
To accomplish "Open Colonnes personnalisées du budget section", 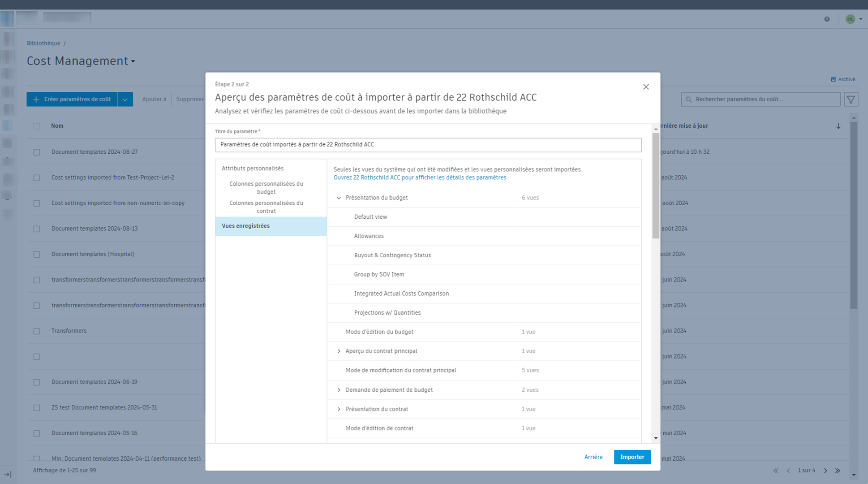I will pyautogui.click(x=266, y=188).
